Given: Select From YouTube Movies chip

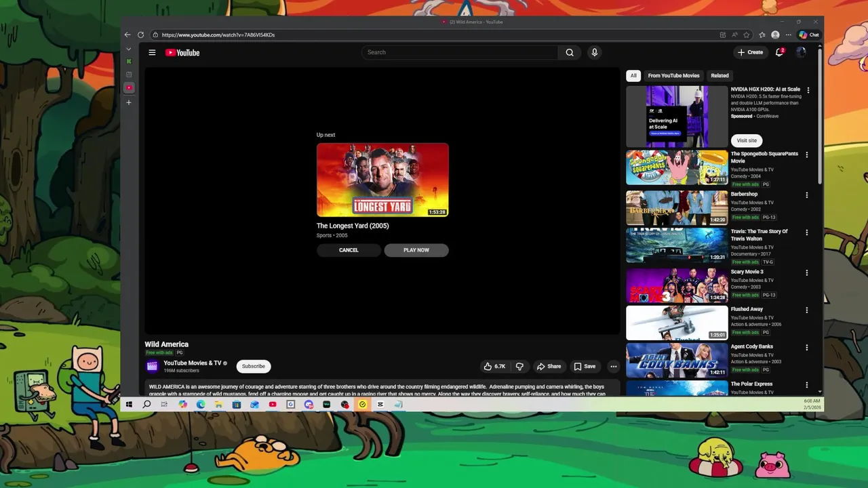Looking at the screenshot, I should (x=673, y=76).
